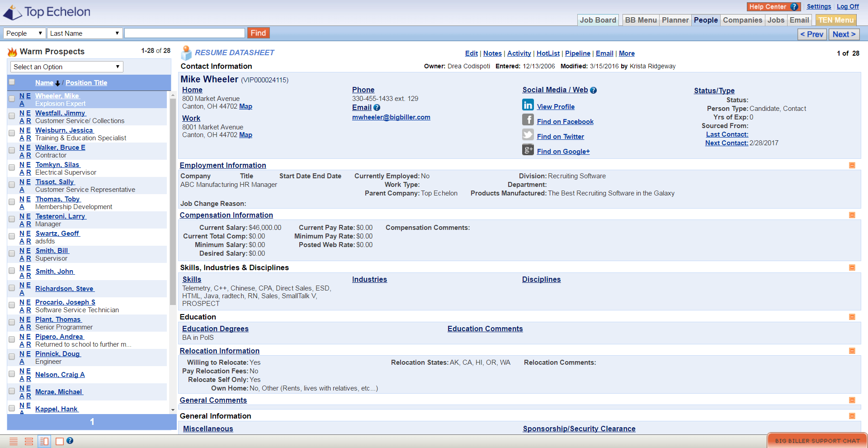The width and height of the screenshot is (868, 448).
Task: Open the People search type dropdown
Action: point(24,33)
